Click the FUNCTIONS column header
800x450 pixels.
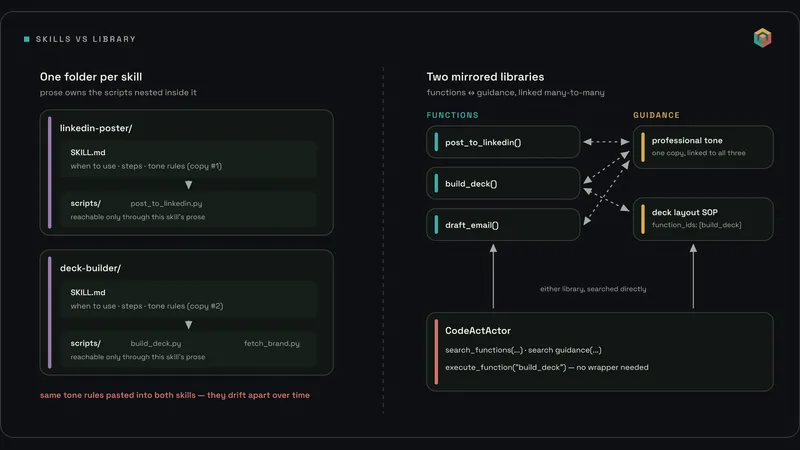click(x=453, y=115)
